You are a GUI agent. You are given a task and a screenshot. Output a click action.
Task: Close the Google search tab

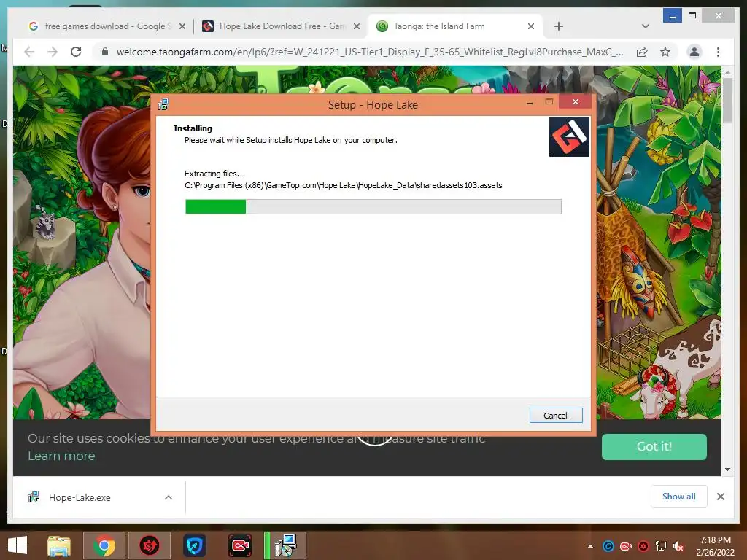(182, 26)
